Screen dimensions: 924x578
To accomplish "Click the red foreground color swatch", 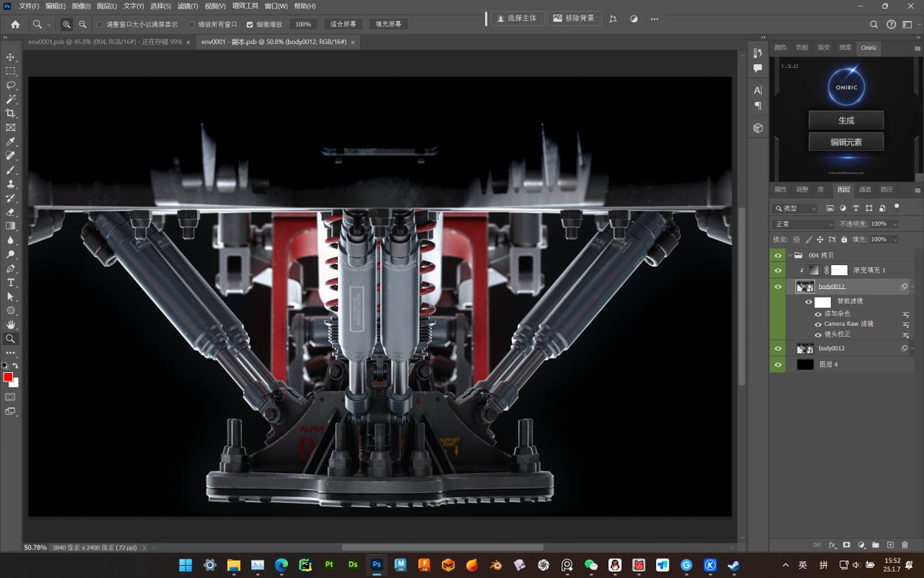I will tap(8, 377).
